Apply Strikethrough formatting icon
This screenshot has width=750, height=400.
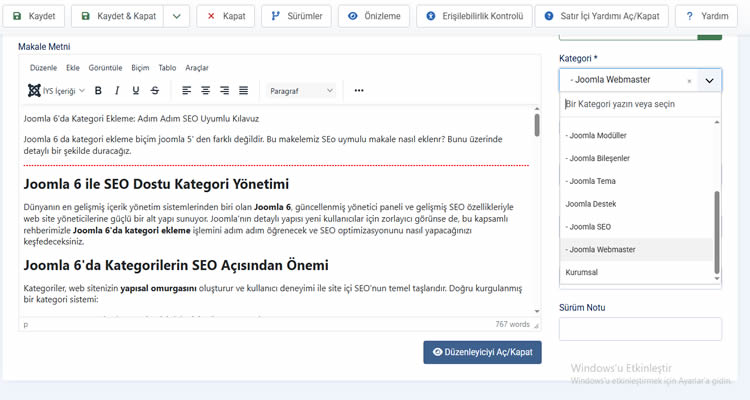pos(155,91)
